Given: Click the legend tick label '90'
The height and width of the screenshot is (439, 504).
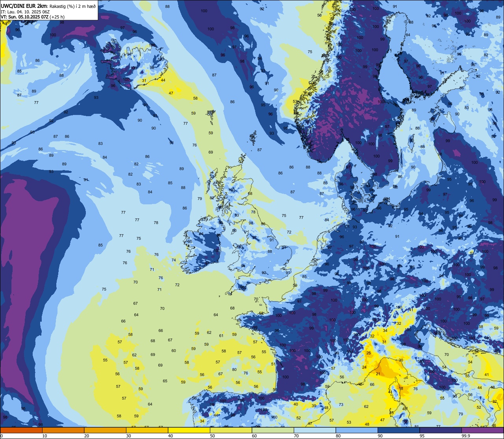Looking at the screenshot, I should click(380, 436).
